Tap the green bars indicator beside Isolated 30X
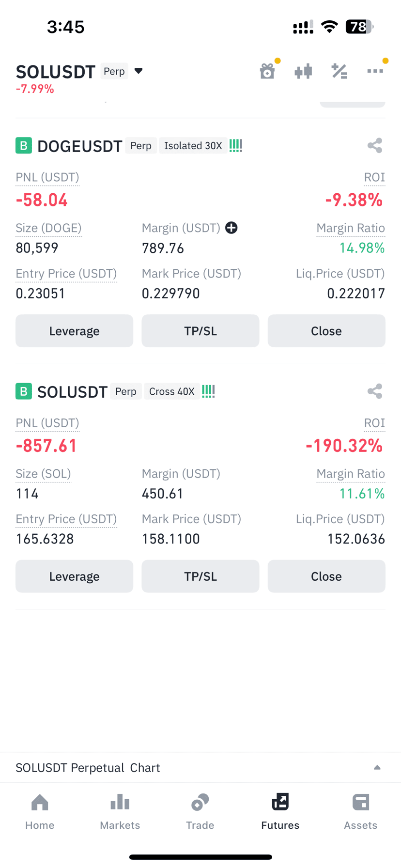 point(236,145)
